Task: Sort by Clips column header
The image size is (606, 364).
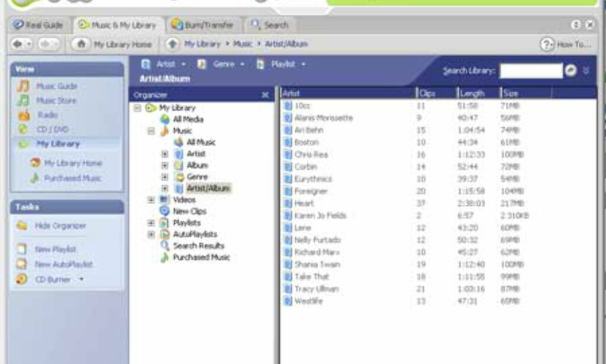Action: click(436, 94)
